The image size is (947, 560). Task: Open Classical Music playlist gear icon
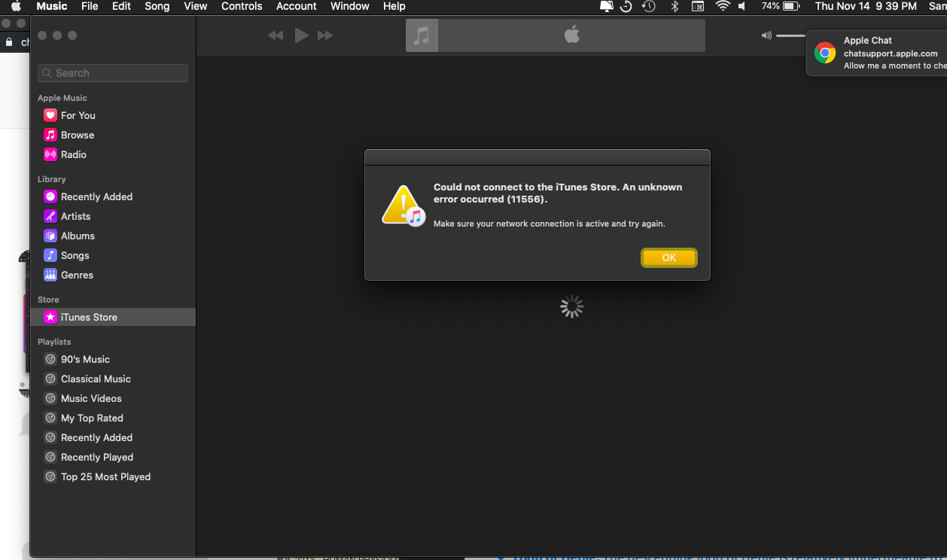click(x=50, y=379)
